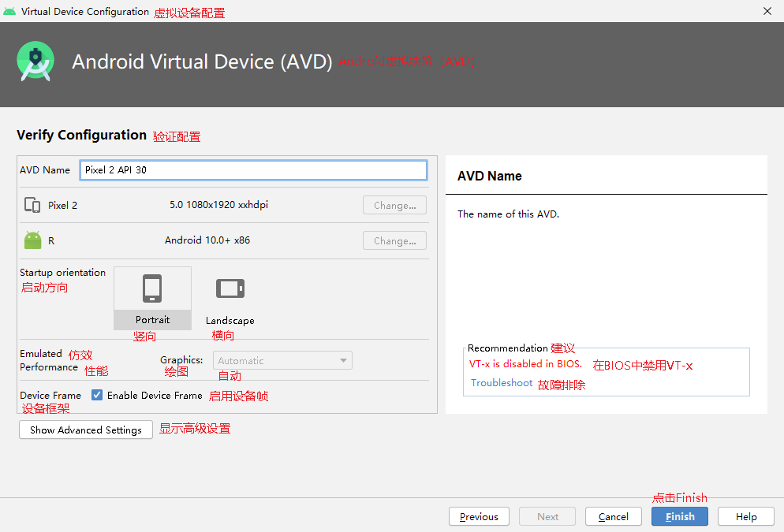The image size is (784, 532).
Task: Open the Graphics Automatic dropdown
Action: [x=282, y=360]
